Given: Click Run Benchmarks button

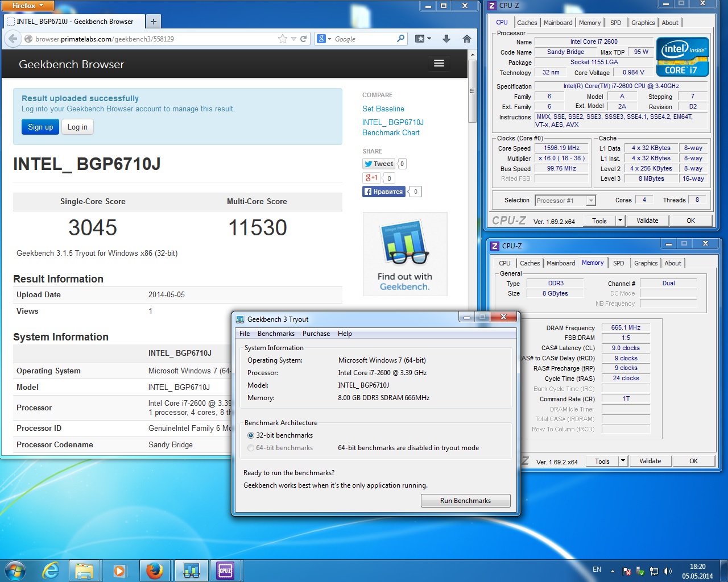Looking at the screenshot, I should click(x=465, y=501).
